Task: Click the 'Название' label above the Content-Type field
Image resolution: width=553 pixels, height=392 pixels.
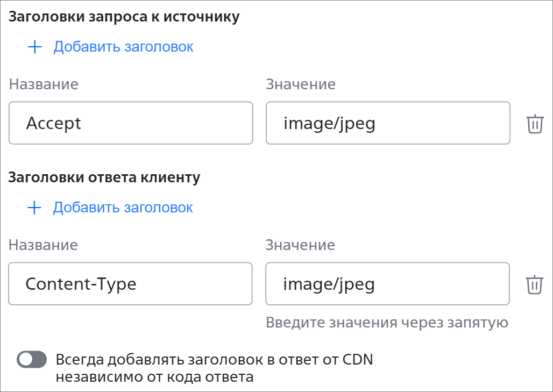Action: [x=43, y=245]
